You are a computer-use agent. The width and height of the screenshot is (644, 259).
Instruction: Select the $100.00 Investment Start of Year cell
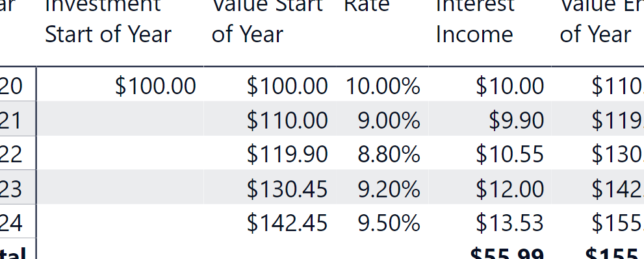pos(120,84)
